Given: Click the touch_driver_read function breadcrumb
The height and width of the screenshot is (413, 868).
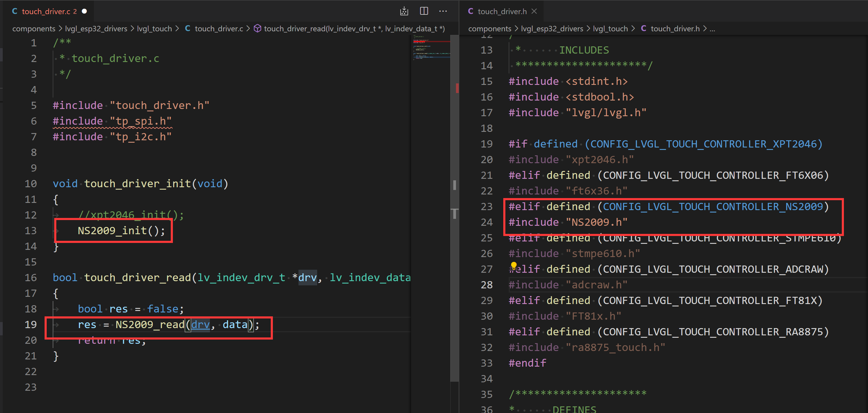Looking at the screenshot, I should pyautogui.click(x=354, y=29).
